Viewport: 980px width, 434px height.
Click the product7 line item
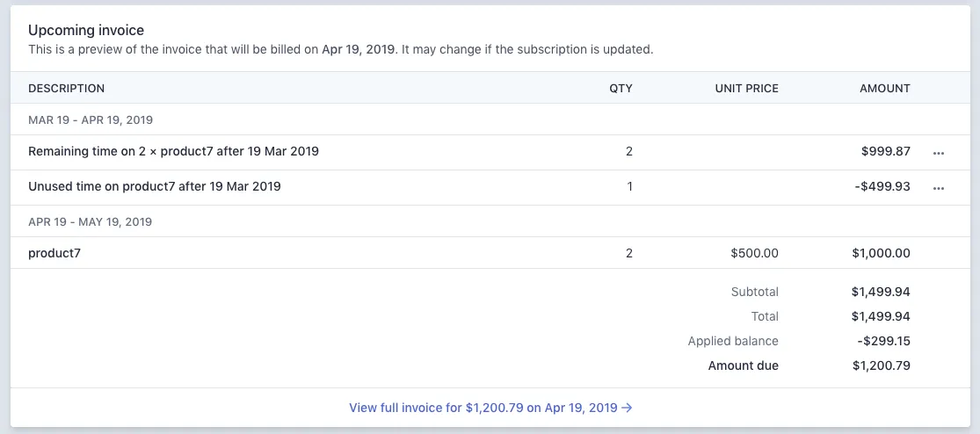click(54, 253)
